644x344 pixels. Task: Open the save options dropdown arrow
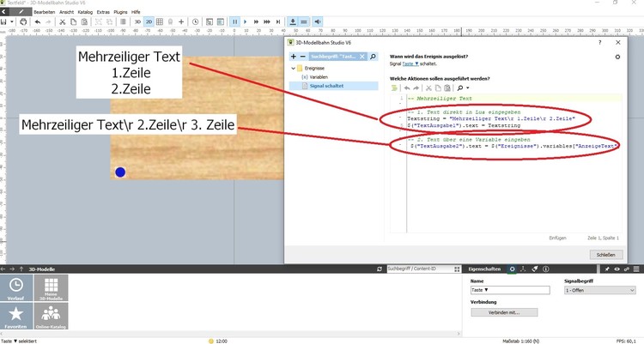(12, 21)
